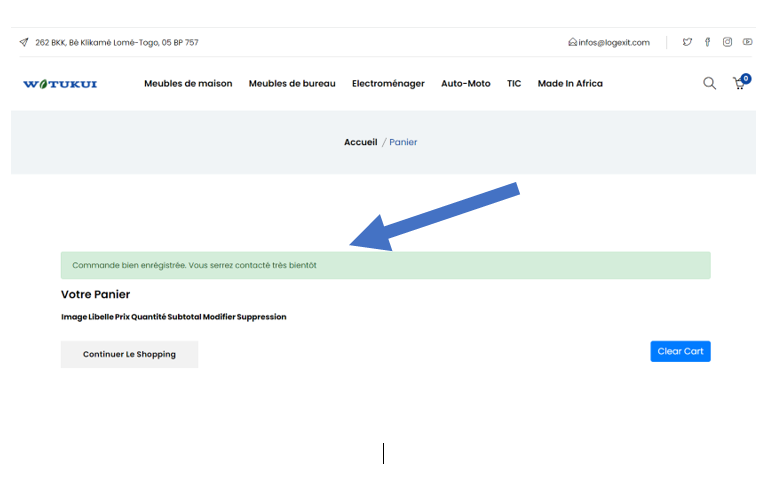Click the Accueil breadcrumb link

click(360, 142)
